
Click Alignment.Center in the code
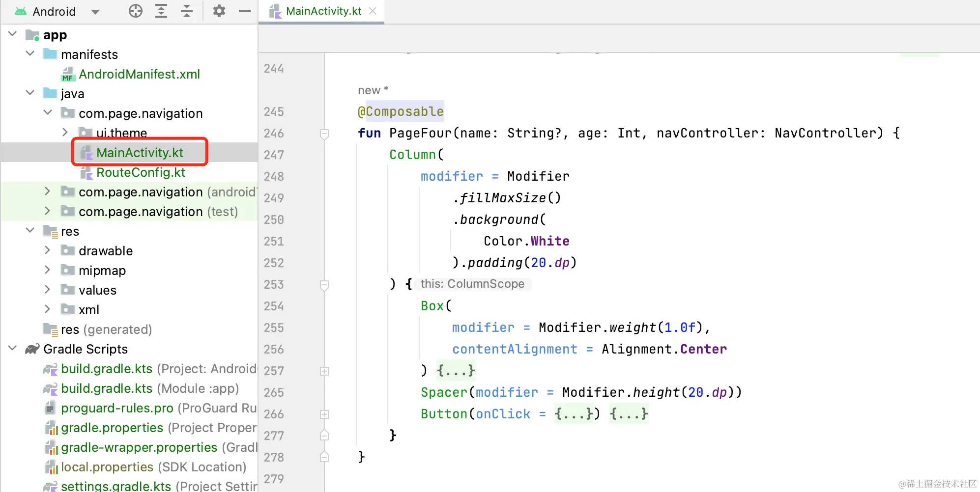[x=664, y=349]
